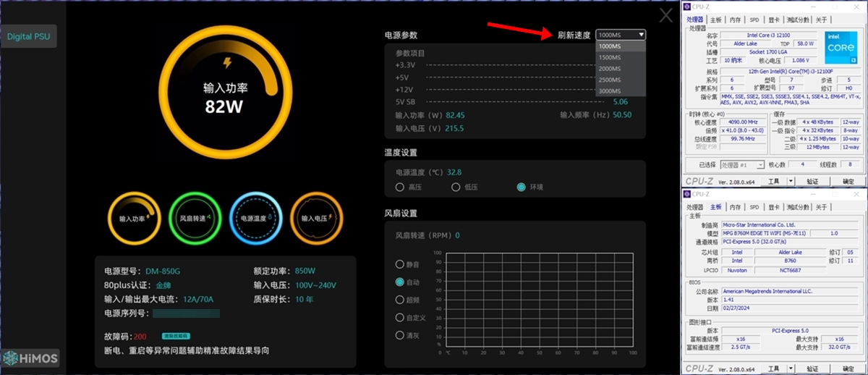868x375 pixels.
Task: Click 验证 in the CPU-Z 主板 window
Action: 812,368
